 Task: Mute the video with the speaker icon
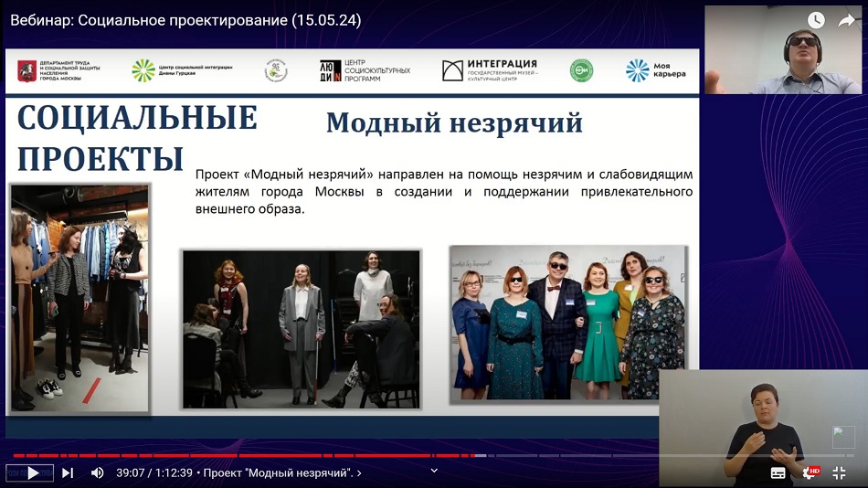click(97, 472)
